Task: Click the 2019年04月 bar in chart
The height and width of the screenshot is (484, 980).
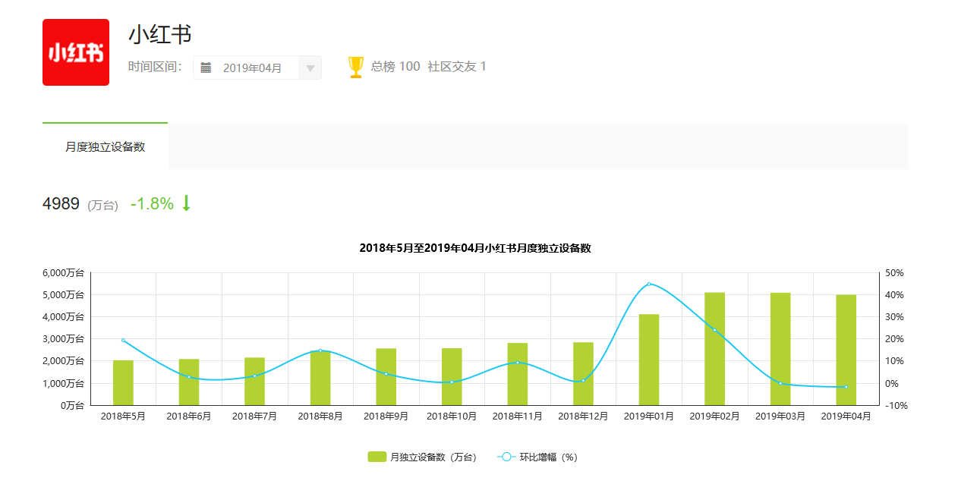Action: coord(846,350)
